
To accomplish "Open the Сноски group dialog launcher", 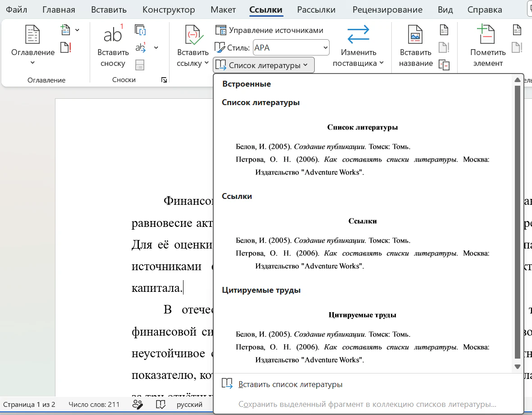I will [x=164, y=80].
